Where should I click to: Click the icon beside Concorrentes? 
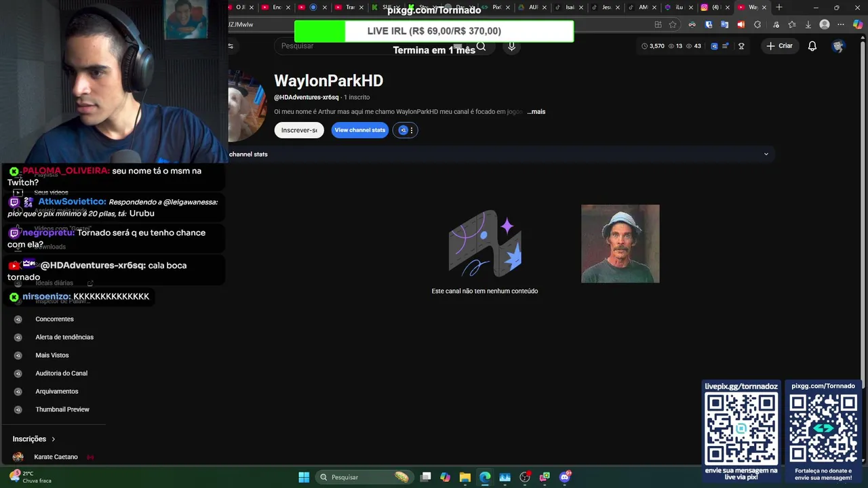tap(18, 319)
